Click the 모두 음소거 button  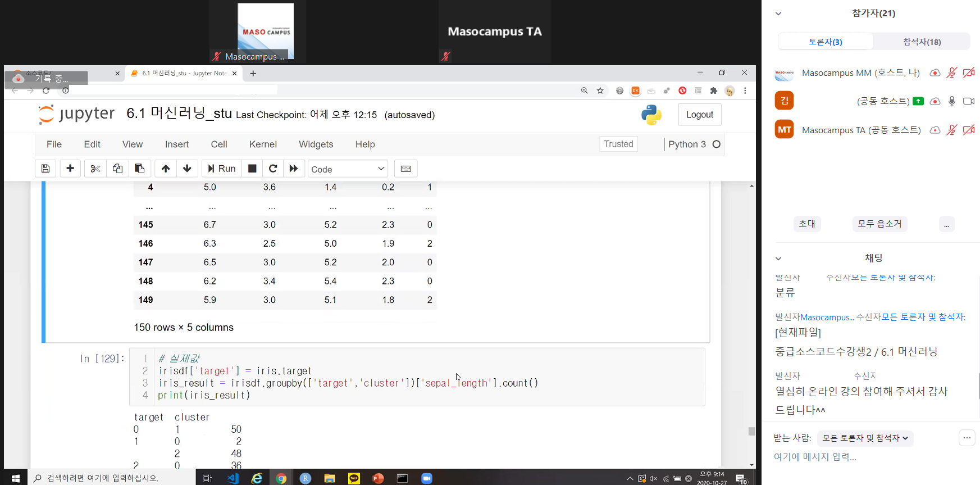point(879,224)
